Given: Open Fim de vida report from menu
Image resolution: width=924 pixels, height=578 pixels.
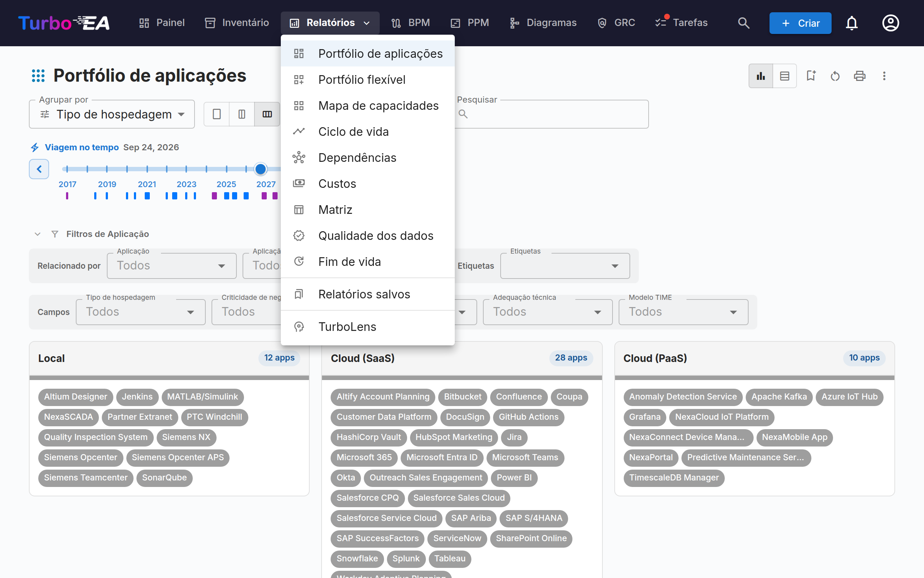Looking at the screenshot, I should click(367, 262).
